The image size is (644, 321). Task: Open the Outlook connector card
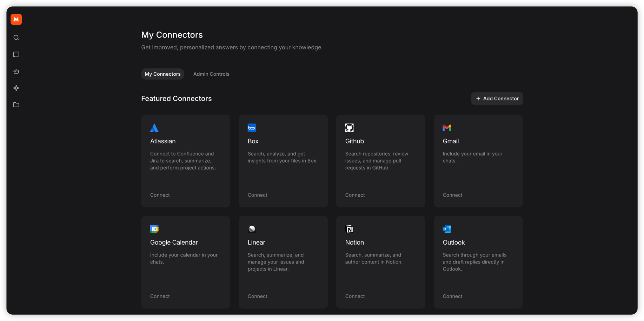point(478,262)
